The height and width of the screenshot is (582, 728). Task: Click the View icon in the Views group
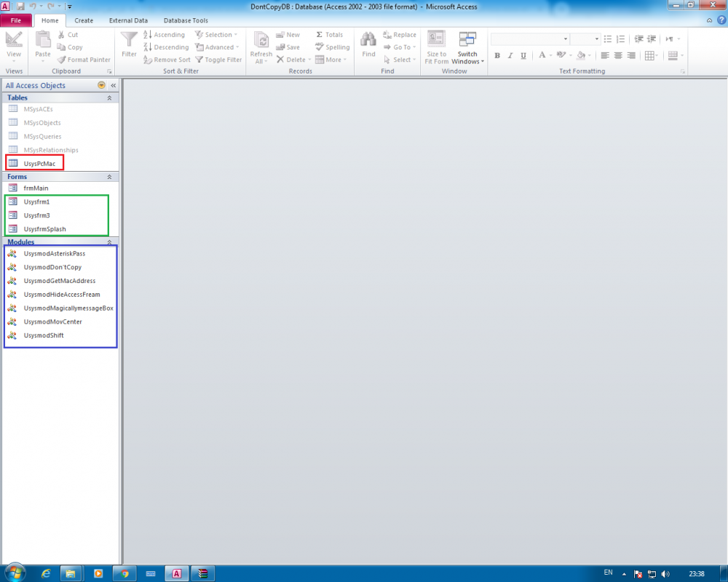pyautogui.click(x=13, y=41)
